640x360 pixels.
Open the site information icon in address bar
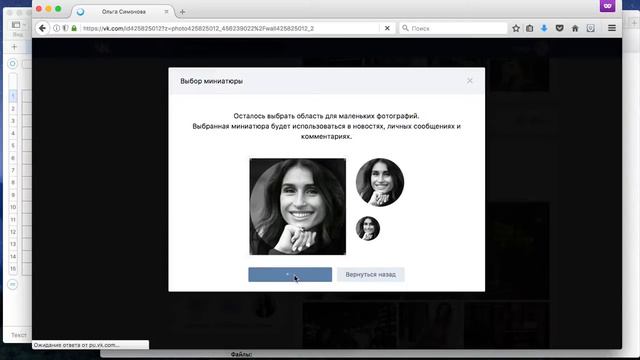point(56,28)
